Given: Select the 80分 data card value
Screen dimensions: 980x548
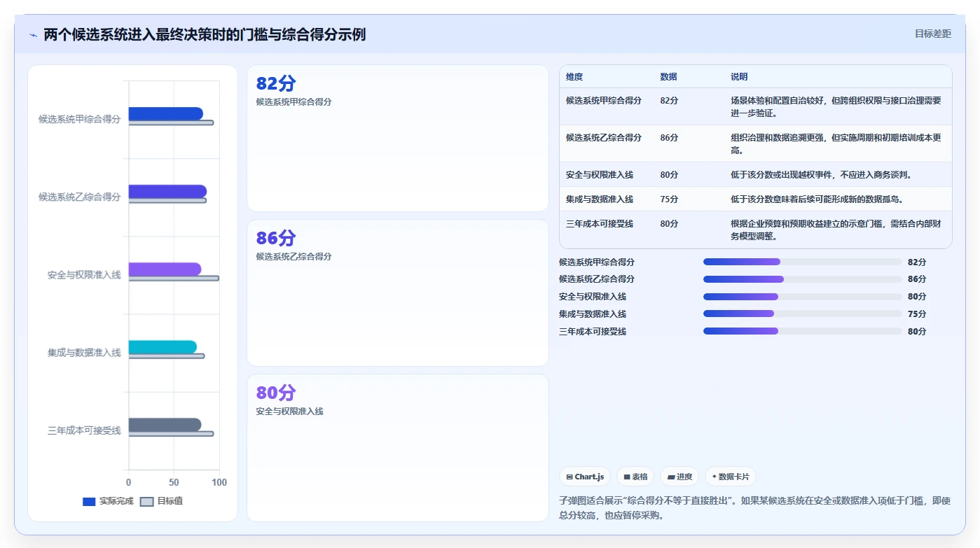Looking at the screenshot, I should tap(276, 393).
